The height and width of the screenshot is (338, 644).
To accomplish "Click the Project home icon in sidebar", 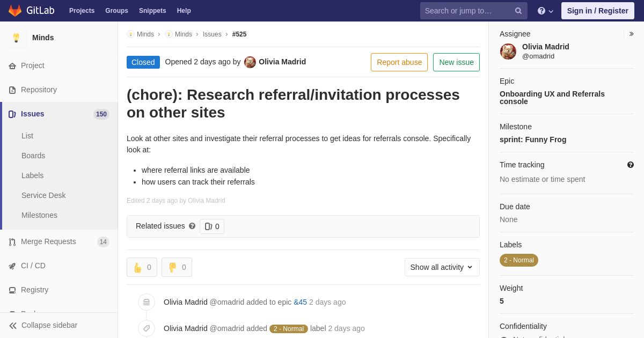I will (12, 66).
